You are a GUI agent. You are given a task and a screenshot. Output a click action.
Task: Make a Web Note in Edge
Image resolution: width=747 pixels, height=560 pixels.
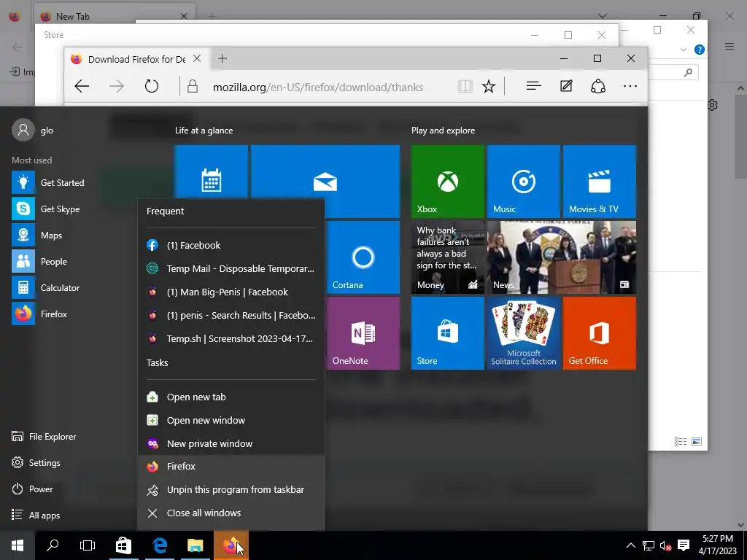pos(566,86)
